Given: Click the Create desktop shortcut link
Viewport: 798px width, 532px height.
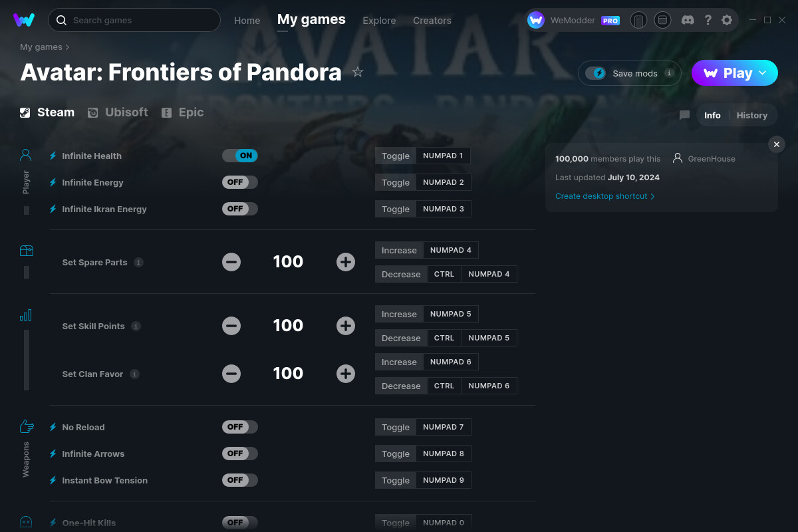Looking at the screenshot, I should pos(601,196).
